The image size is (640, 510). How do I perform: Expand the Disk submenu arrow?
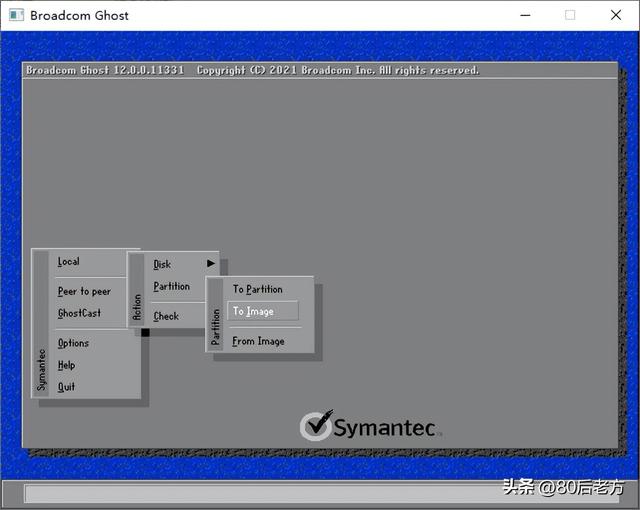[x=211, y=264]
